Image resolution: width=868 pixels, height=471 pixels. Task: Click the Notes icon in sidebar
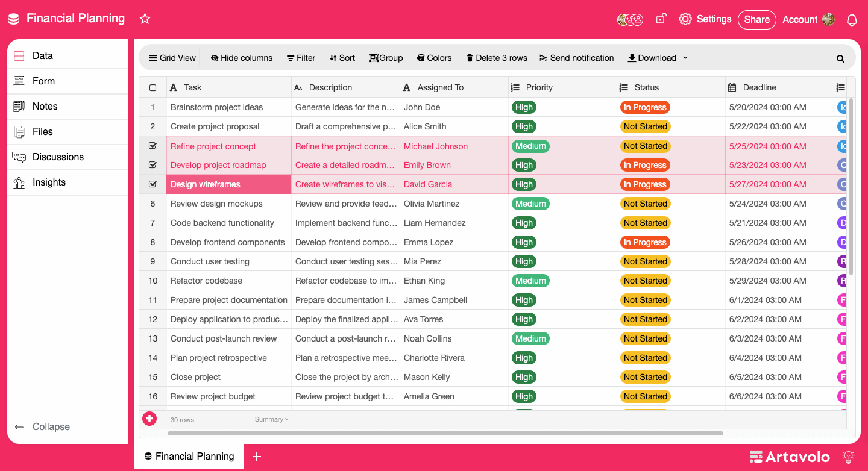pos(19,106)
